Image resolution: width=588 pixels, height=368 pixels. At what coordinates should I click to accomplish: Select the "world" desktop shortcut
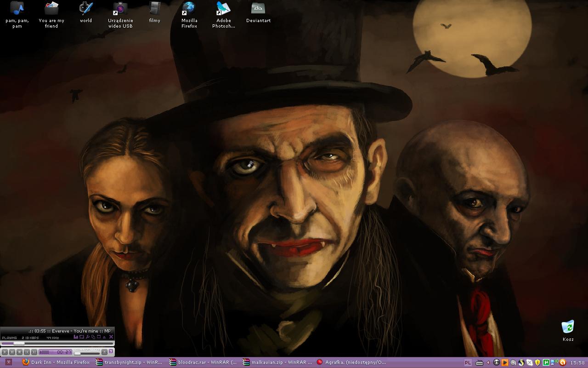pyautogui.click(x=86, y=12)
